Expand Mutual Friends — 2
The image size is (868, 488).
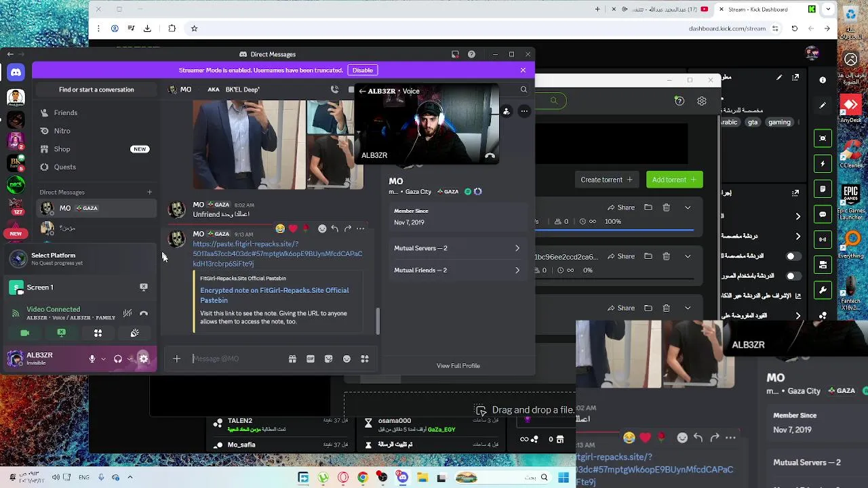pyautogui.click(x=458, y=270)
